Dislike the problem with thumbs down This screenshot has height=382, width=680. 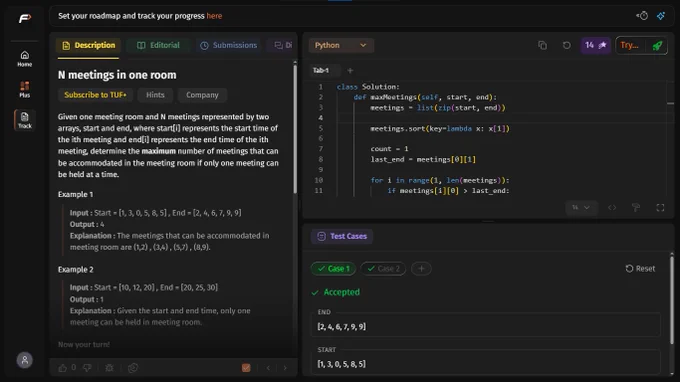click(87, 368)
